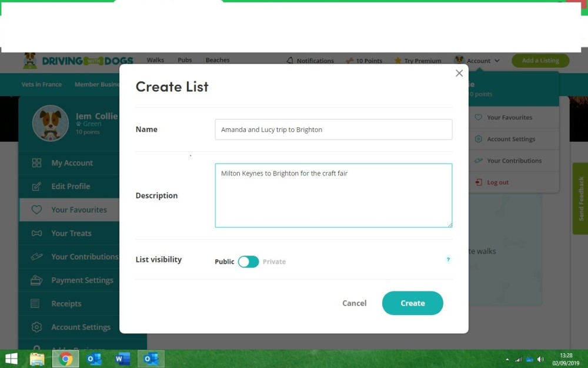Launch Google Chrome from the taskbar
The image size is (588, 368).
(x=65, y=359)
